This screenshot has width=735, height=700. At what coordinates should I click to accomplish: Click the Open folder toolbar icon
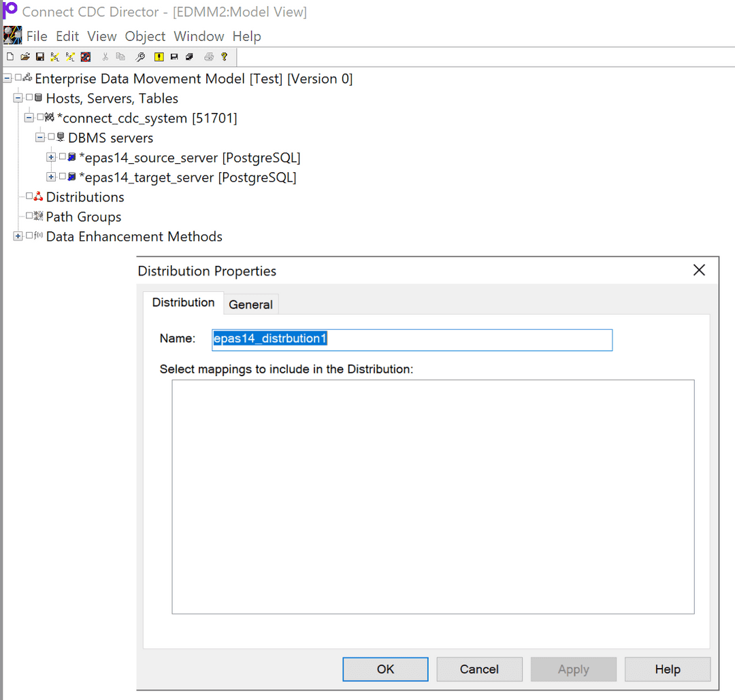pos(25,57)
